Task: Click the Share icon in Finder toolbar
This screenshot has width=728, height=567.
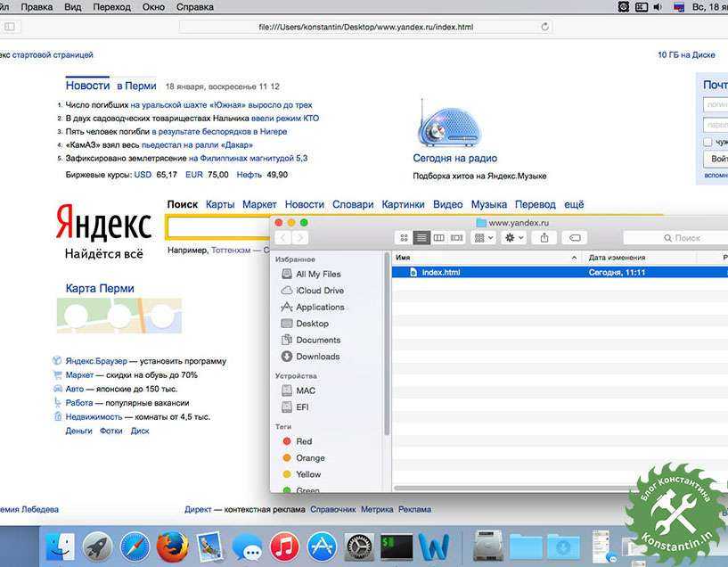Action: [545, 238]
